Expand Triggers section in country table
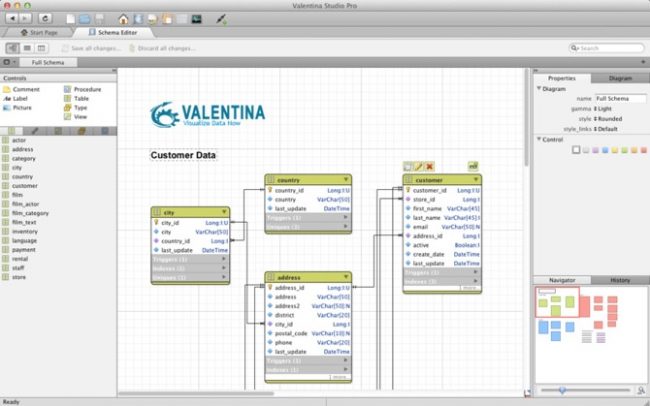This screenshot has width=650, height=406. tap(346, 217)
